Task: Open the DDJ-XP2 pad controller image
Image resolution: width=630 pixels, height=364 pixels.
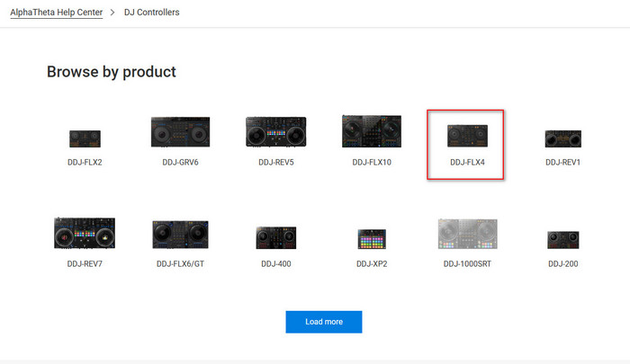Action: point(372,239)
